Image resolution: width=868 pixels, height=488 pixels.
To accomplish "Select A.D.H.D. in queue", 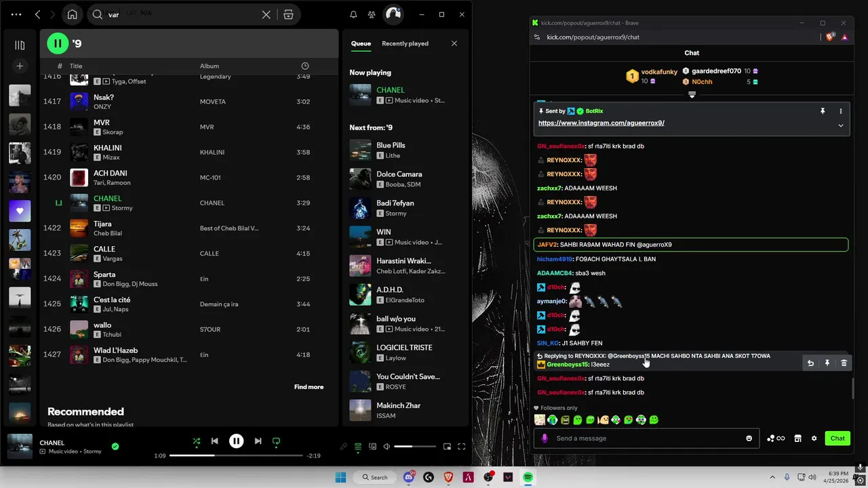I will tap(406, 295).
